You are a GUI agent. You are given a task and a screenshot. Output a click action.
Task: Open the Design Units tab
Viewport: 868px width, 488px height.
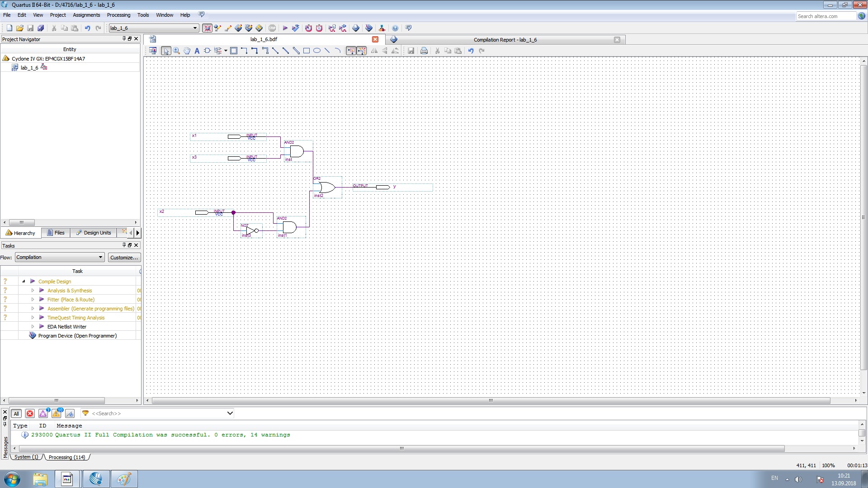pos(94,233)
